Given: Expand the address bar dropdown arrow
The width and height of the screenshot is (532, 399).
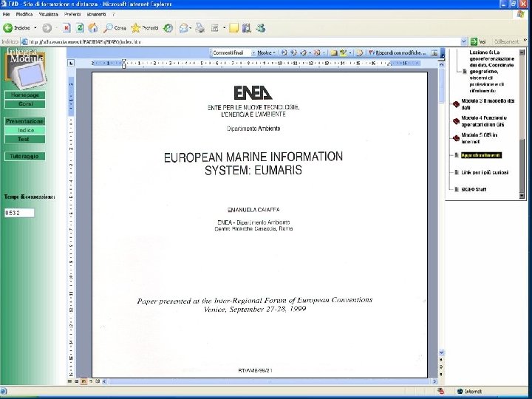Looking at the screenshot, I should [464, 41].
